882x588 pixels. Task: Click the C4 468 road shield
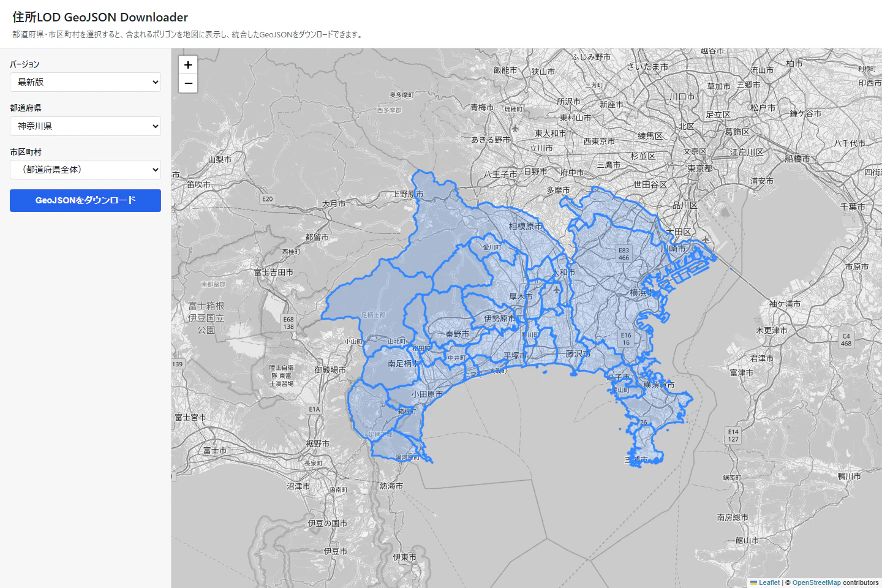coord(846,340)
